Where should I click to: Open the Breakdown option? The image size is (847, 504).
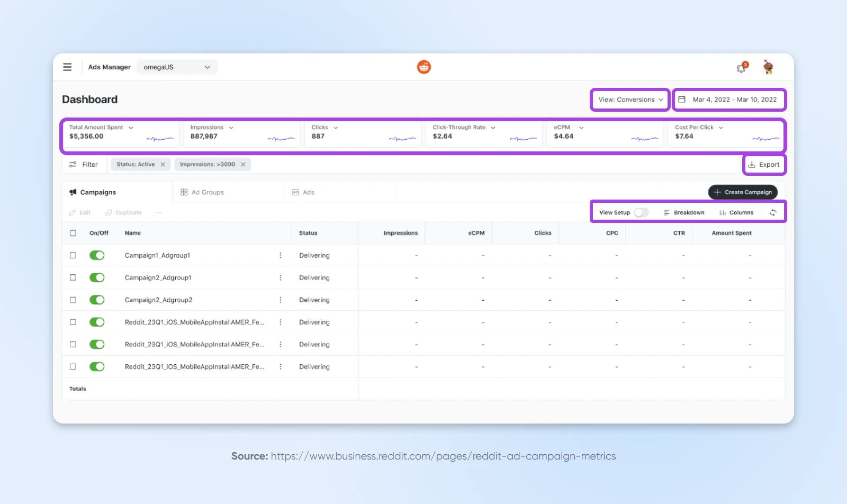[x=684, y=213]
